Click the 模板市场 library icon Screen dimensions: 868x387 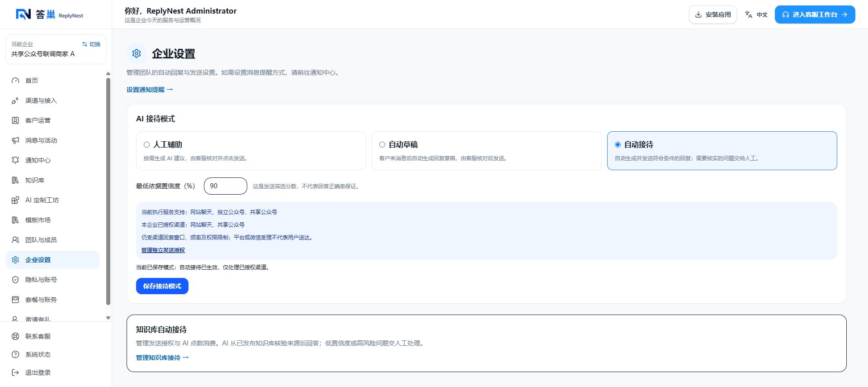(15, 220)
